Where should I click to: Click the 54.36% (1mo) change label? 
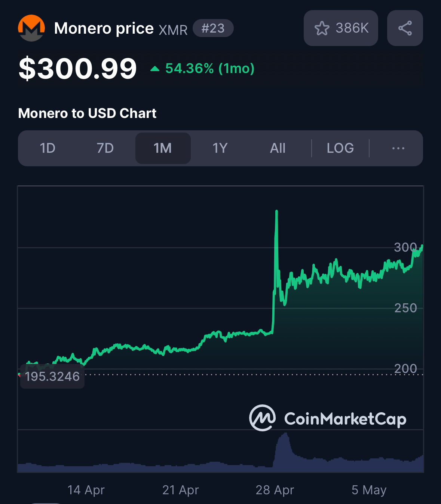[x=210, y=69]
